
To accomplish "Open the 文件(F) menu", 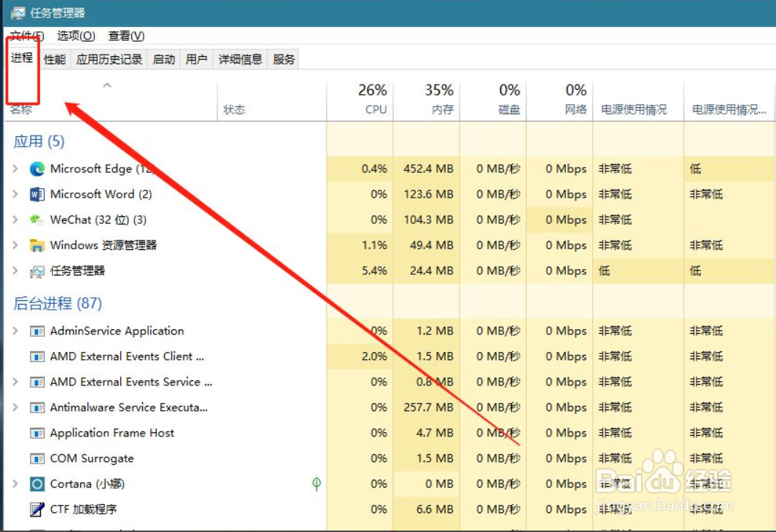I will click(27, 36).
